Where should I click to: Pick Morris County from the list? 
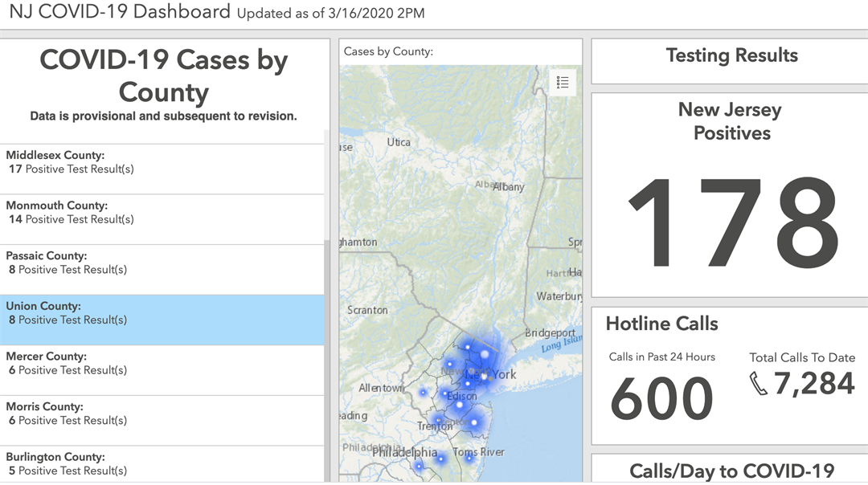[x=162, y=420]
